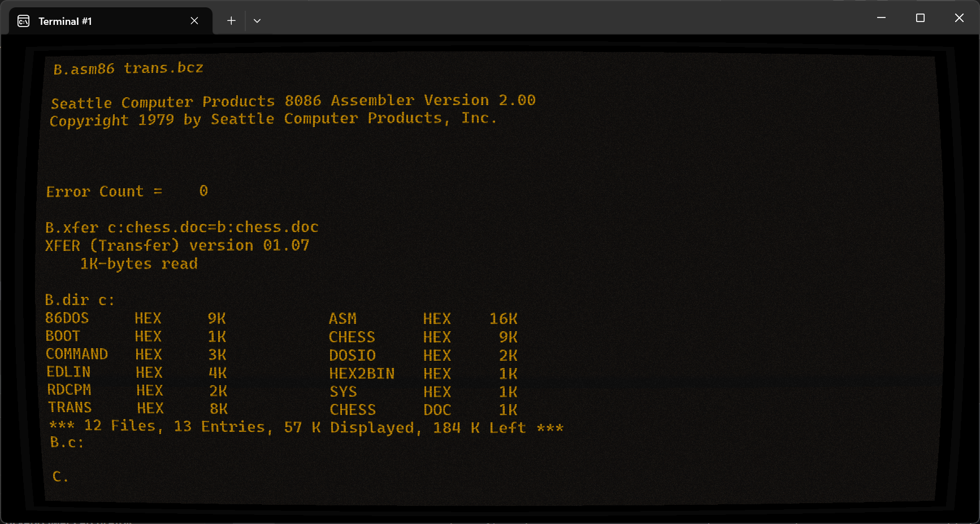Click the '1K-bytes read' line
This screenshot has height=524, width=980.
pos(139,264)
